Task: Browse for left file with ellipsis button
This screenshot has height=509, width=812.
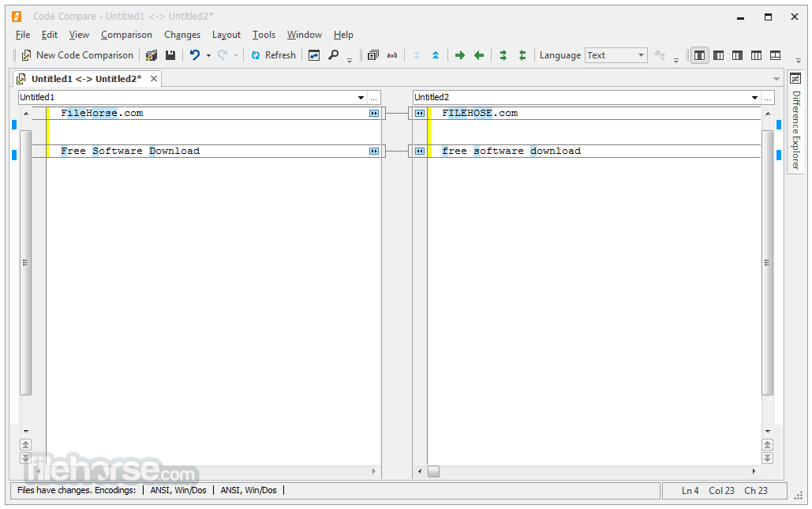Action: [x=374, y=97]
